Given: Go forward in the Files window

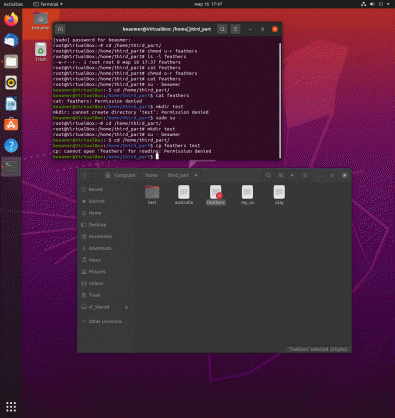Looking at the screenshot, I should coord(95,175).
